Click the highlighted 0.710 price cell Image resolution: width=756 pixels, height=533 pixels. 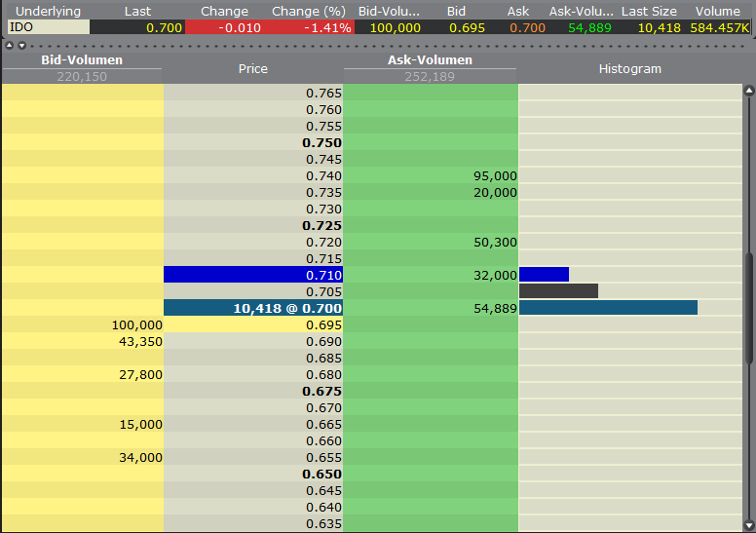tap(253, 275)
